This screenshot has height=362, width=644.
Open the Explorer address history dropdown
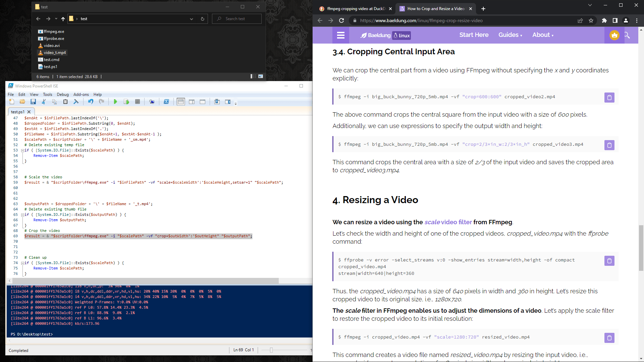tap(192, 19)
